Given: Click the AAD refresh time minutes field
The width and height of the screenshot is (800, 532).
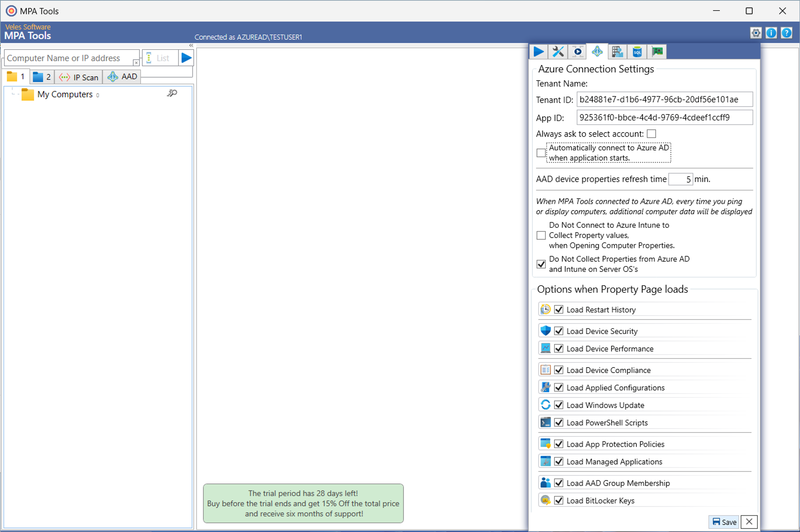Looking at the screenshot, I should 680,179.
